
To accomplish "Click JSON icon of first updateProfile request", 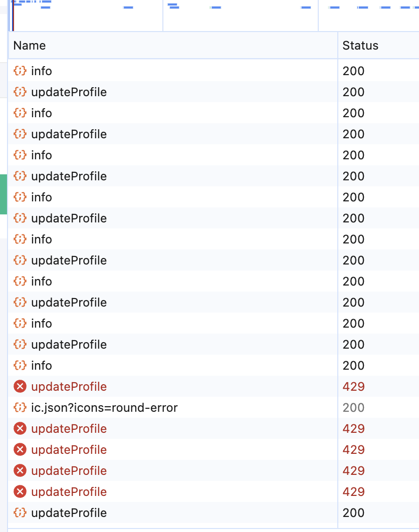I will pos(20,92).
